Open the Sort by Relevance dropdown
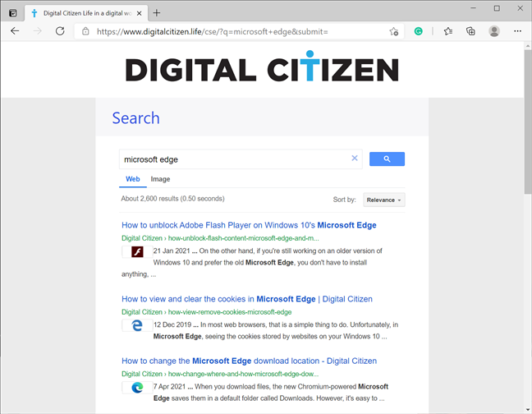Screen dimensions: 532x414 [x=383, y=200]
